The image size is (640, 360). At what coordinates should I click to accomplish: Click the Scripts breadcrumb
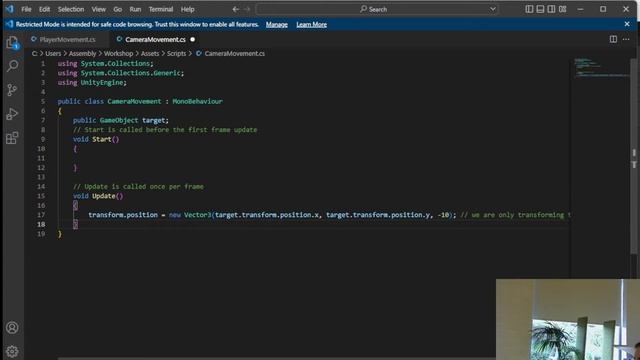click(176, 53)
